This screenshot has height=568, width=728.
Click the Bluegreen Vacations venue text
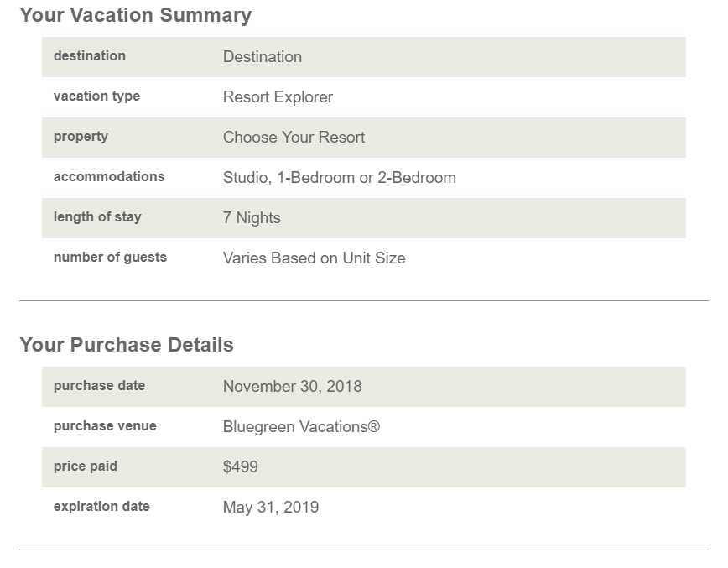click(x=301, y=427)
